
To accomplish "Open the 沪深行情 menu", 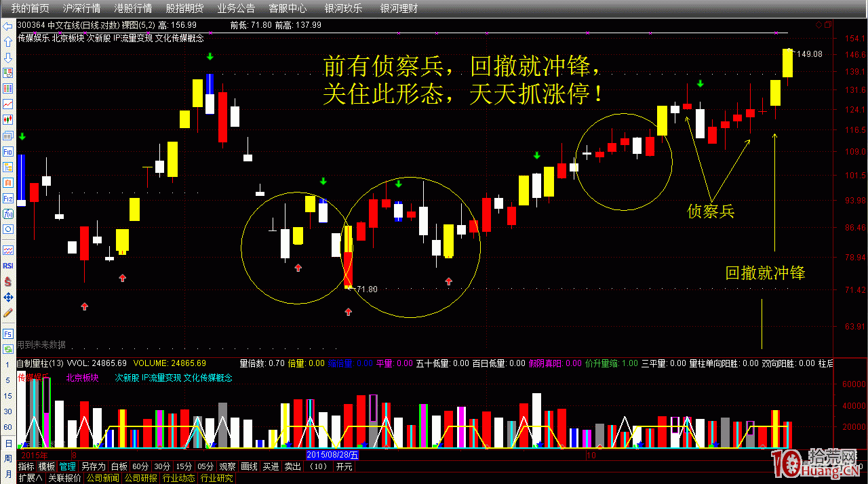I will pyautogui.click(x=81, y=9).
